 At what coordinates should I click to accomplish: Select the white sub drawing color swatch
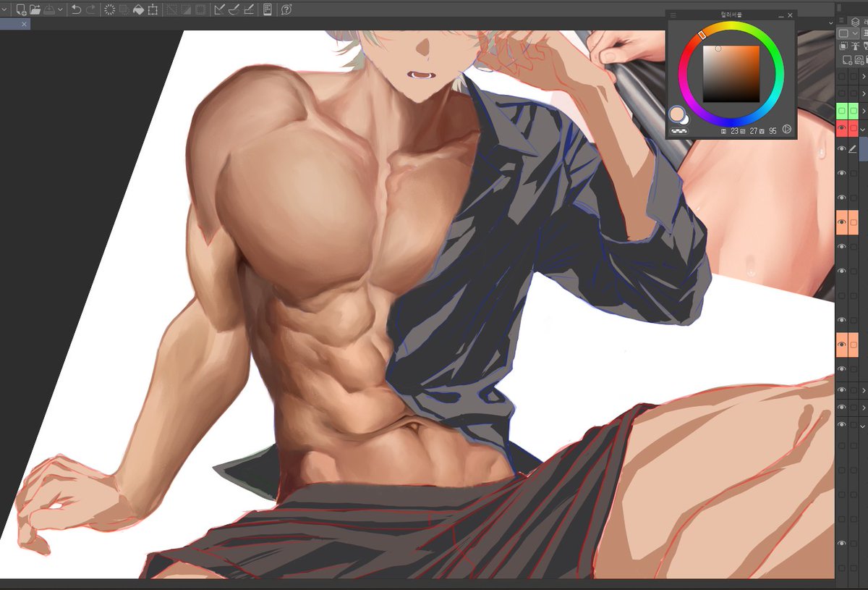click(x=685, y=122)
